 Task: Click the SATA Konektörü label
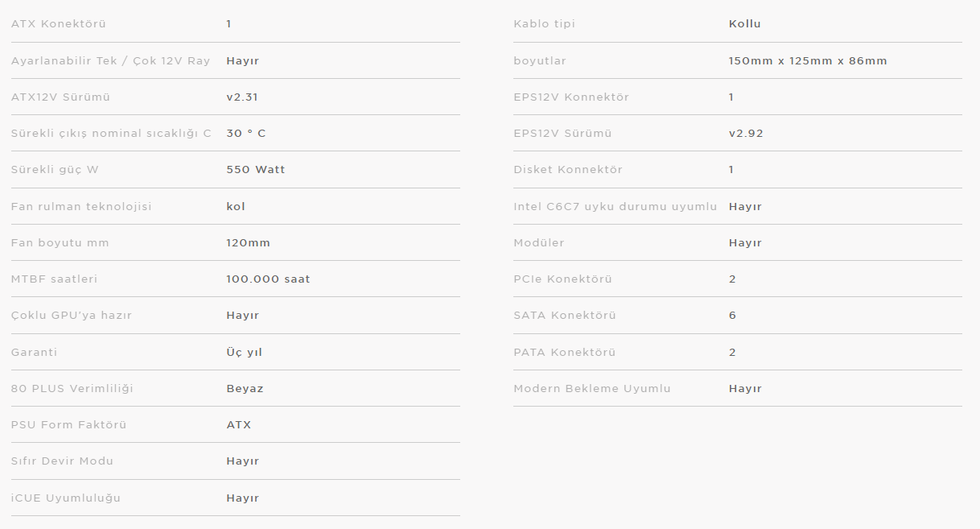pyautogui.click(x=565, y=316)
